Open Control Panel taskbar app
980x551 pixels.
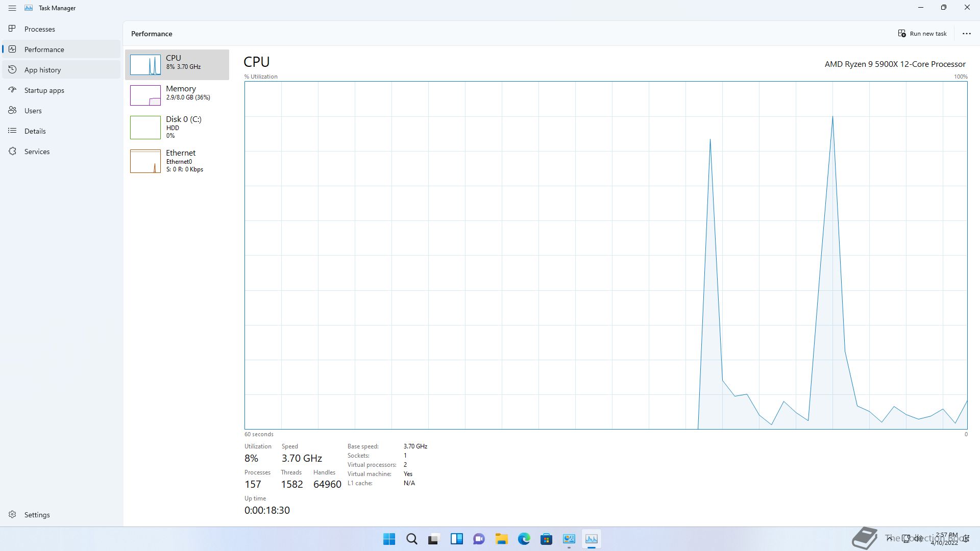[x=569, y=539]
